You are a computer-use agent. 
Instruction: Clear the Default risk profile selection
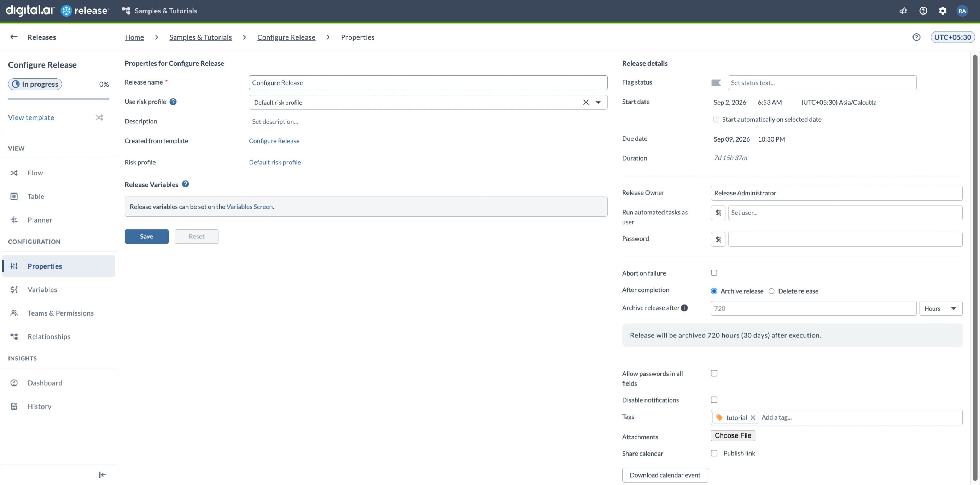coord(585,102)
